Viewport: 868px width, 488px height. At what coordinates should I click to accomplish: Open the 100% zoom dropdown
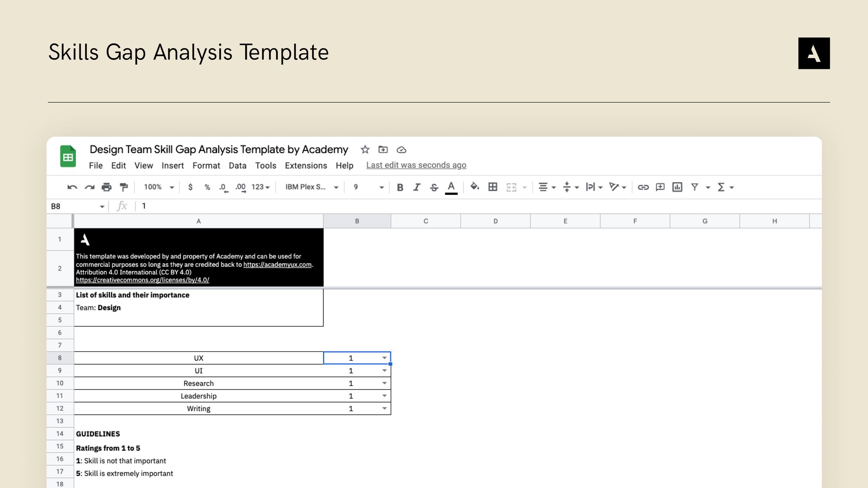pyautogui.click(x=159, y=187)
